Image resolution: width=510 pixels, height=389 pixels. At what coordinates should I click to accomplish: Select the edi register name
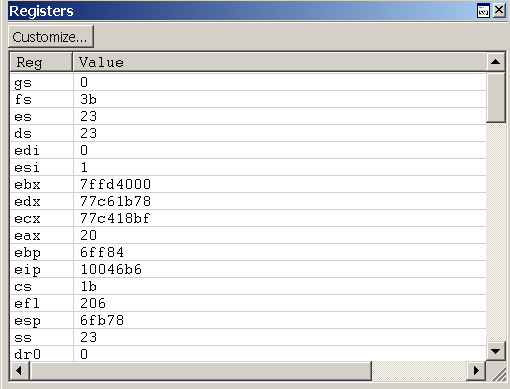click(27, 150)
